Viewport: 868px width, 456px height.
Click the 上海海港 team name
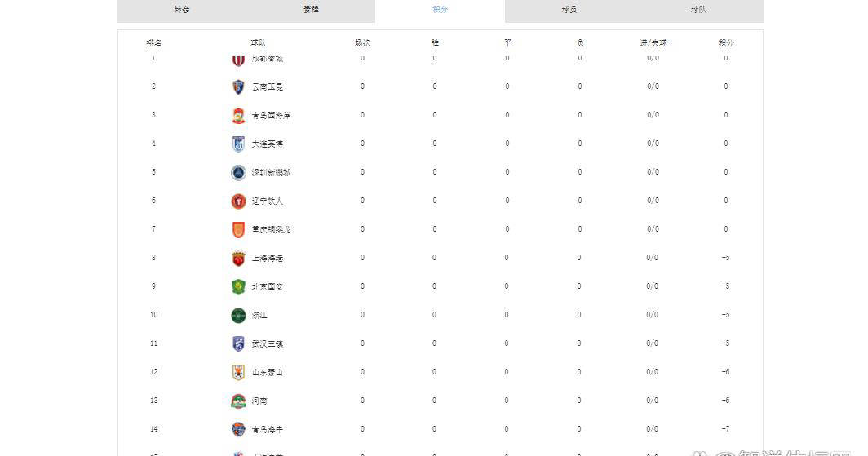point(268,259)
